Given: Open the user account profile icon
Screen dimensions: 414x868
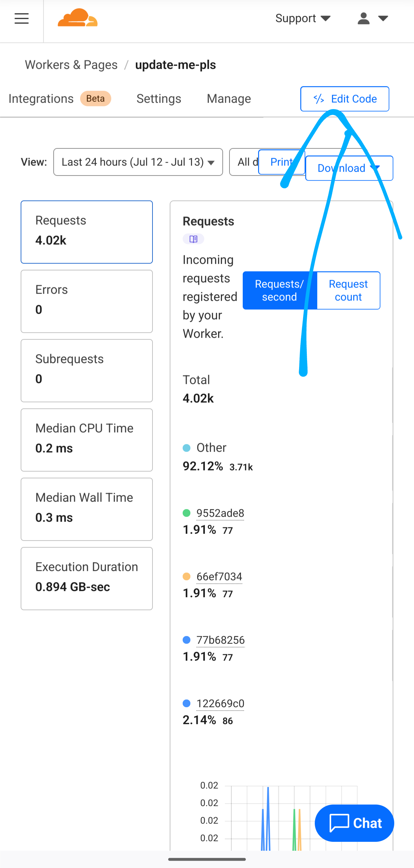Looking at the screenshot, I should coord(363,18).
